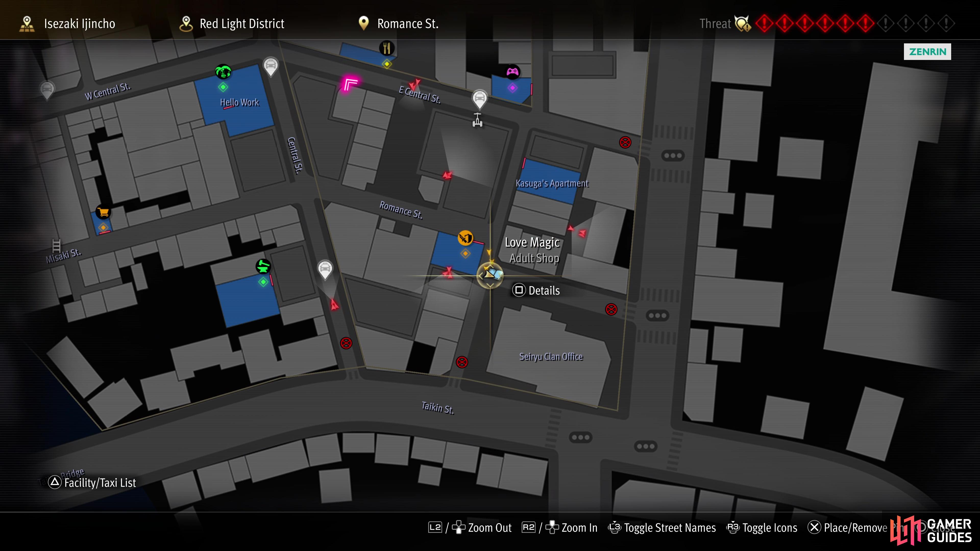Click the red blocked marker below Central St. taxi
Image resolution: width=980 pixels, height=551 pixels.
(x=346, y=343)
